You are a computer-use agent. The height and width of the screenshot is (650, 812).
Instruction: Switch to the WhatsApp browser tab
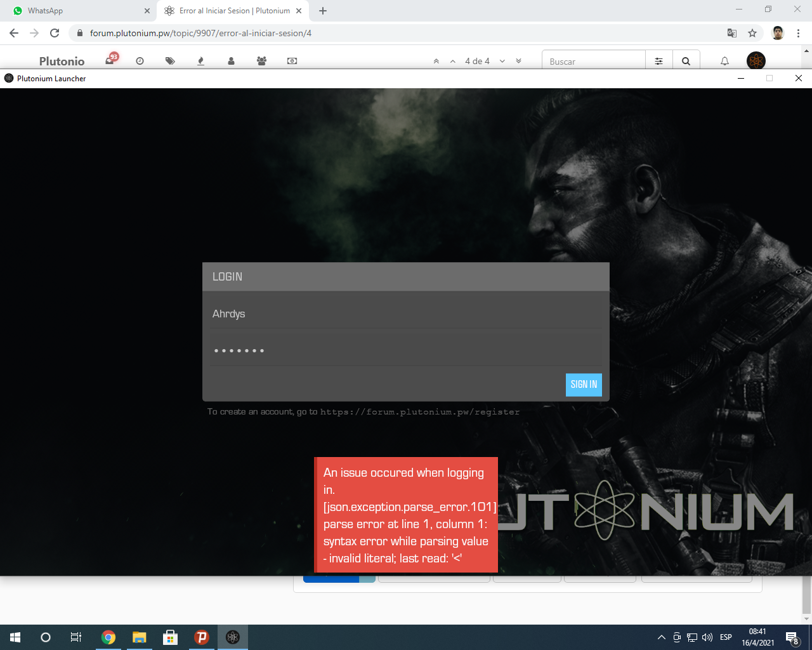pos(78,11)
